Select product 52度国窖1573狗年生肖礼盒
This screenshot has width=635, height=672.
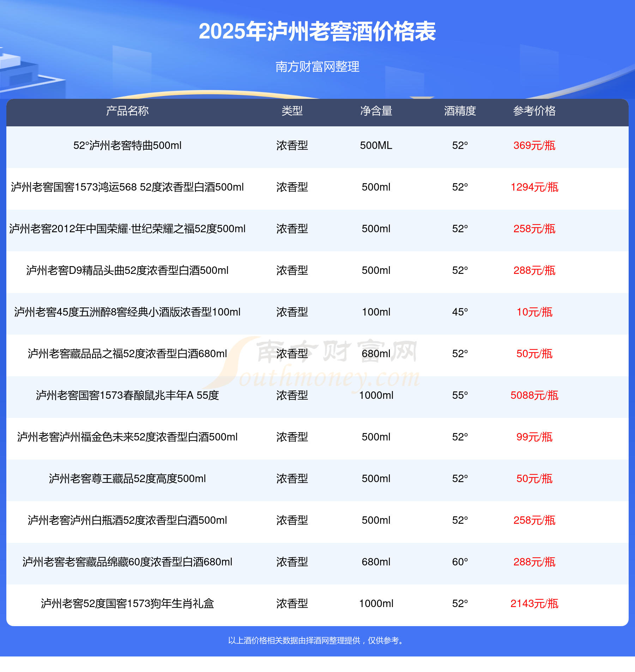[127, 604]
